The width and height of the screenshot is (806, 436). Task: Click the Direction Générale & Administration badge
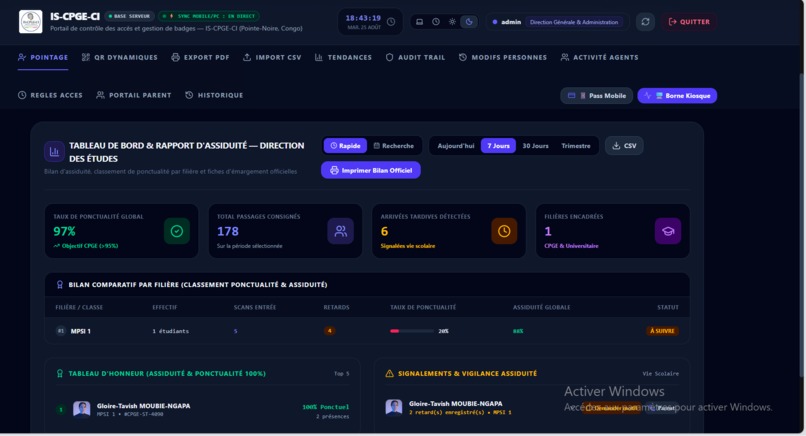pos(574,22)
